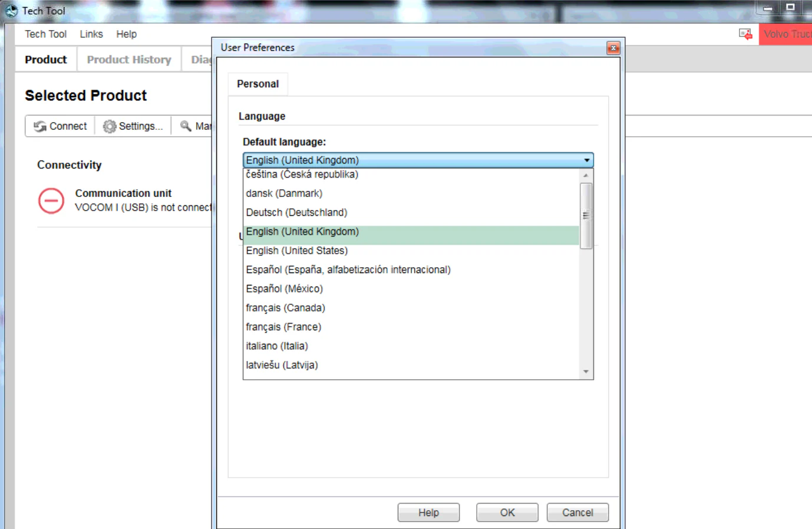Screen dimensions: 812x529
Task: Minimize the Tech Tool window
Action: (x=768, y=8)
